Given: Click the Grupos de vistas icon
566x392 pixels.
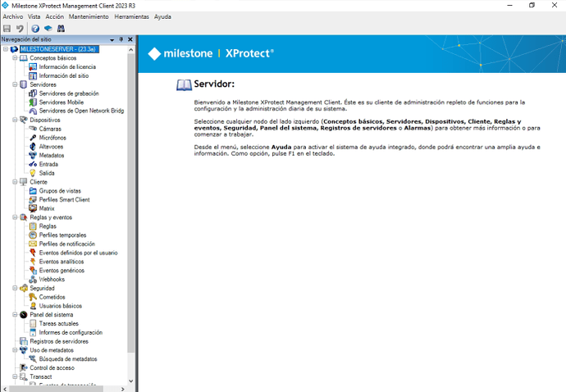Looking at the screenshot, I should (33, 190).
